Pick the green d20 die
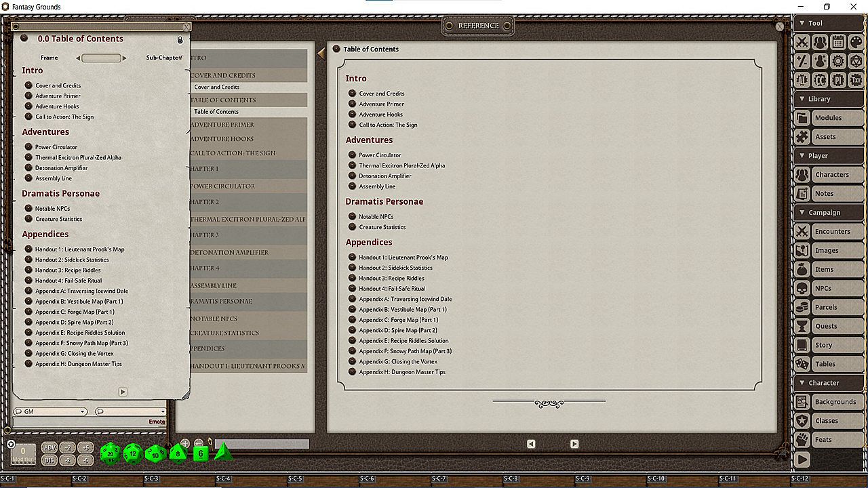The width and height of the screenshot is (868, 488). (x=111, y=453)
